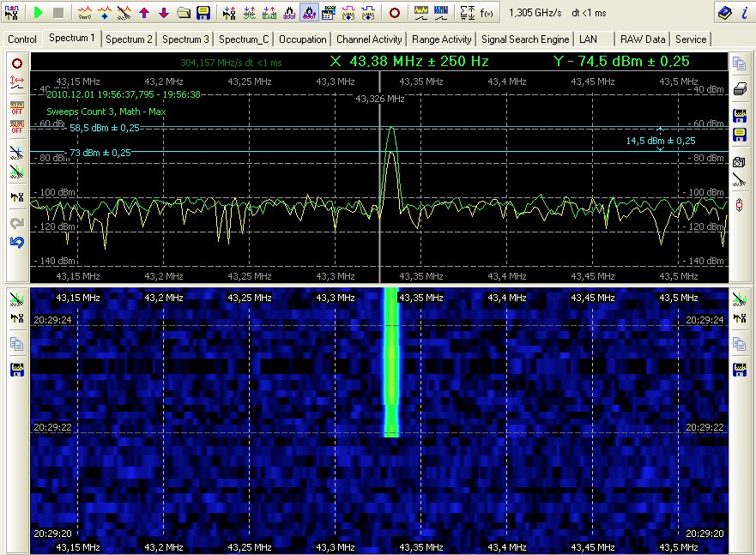
Task: Save waterfall with right sidebar floppy icon
Action: (739, 370)
